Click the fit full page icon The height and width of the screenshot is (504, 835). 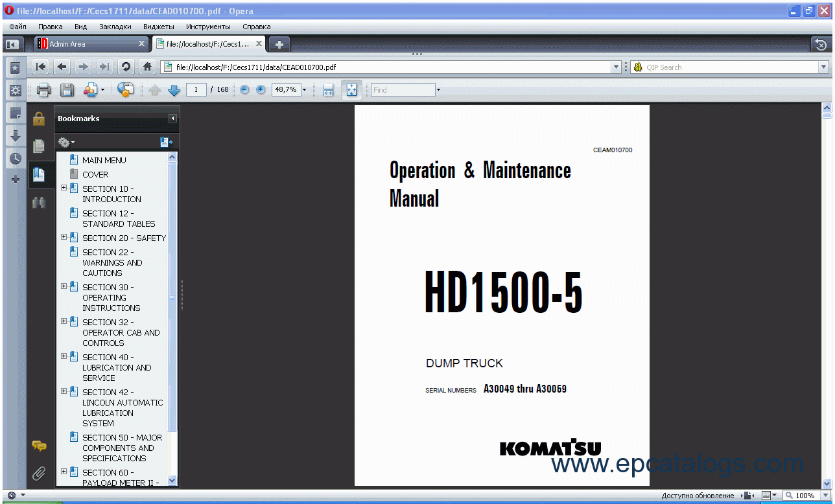click(x=351, y=90)
